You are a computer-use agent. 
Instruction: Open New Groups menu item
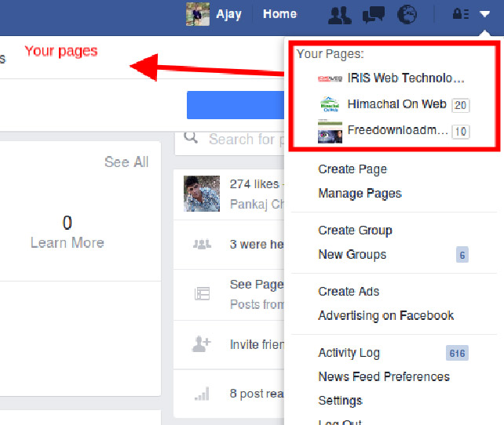352,255
